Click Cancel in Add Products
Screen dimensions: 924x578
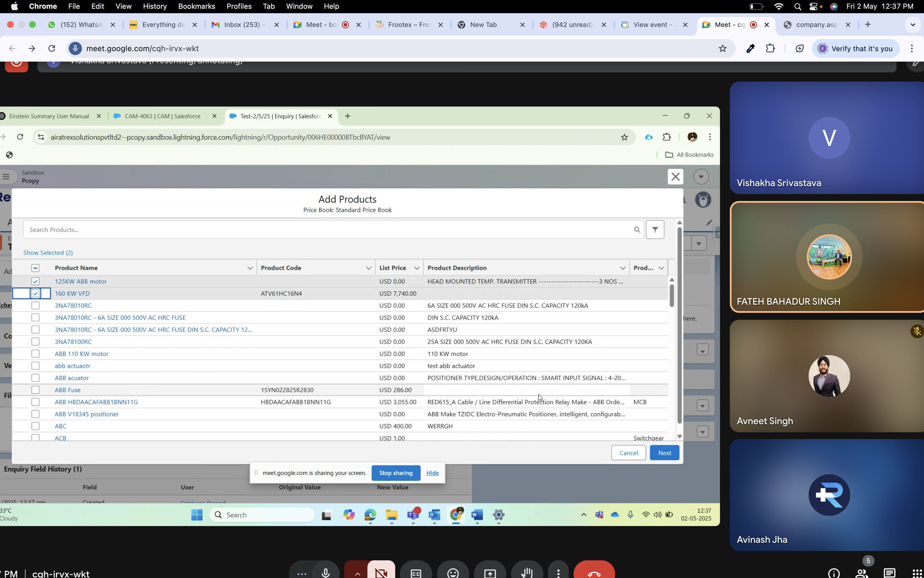[x=628, y=452]
